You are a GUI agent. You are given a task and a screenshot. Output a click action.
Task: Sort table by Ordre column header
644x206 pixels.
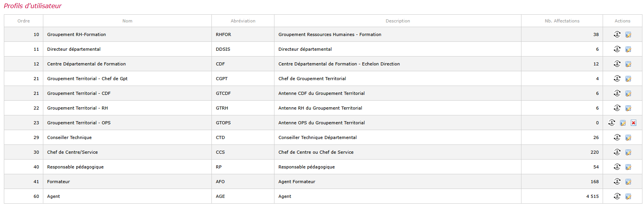24,21
